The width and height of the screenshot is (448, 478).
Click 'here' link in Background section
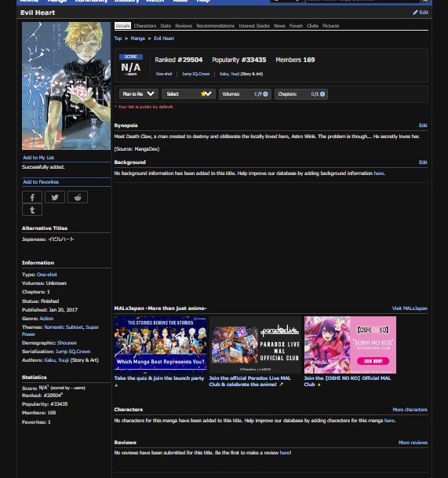(379, 173)
